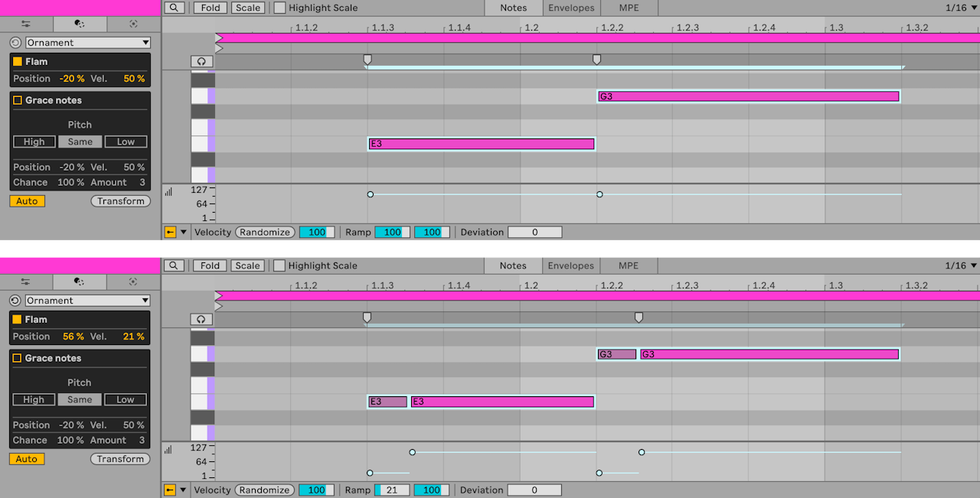Open Ornament dropdown in bottom panel
This screenshot has height=498, width=980.
88,301
